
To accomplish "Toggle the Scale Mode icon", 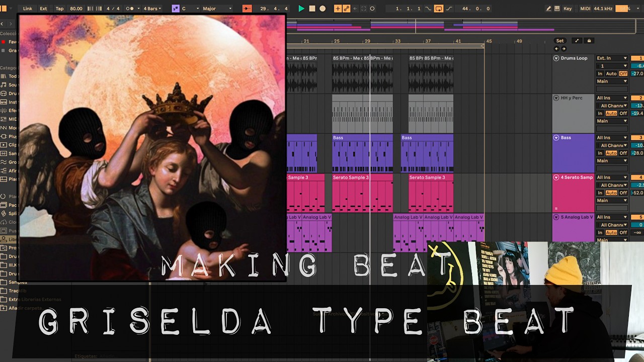I will [x=175, y=9].
